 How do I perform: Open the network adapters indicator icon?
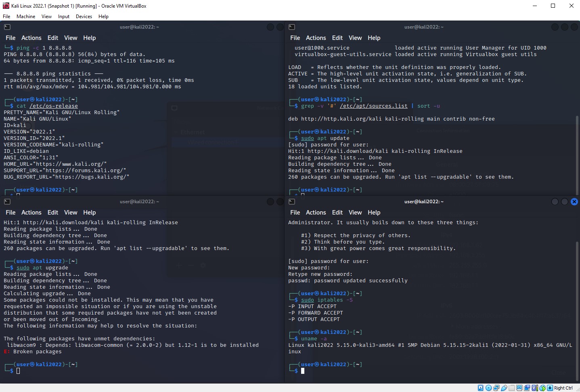[x=496, y=388]
